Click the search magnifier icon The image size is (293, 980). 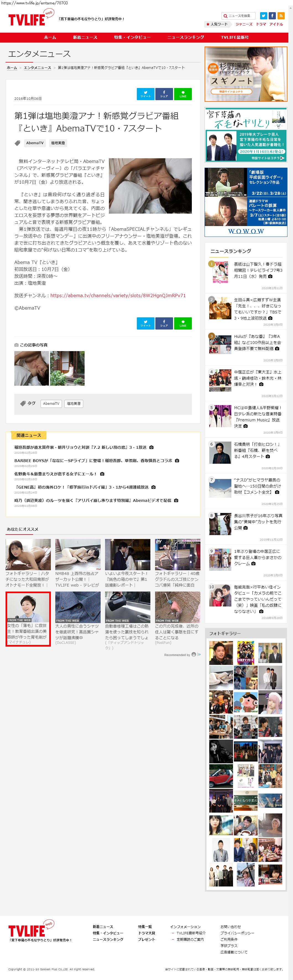pyautogui.click(x=225, y=16)
